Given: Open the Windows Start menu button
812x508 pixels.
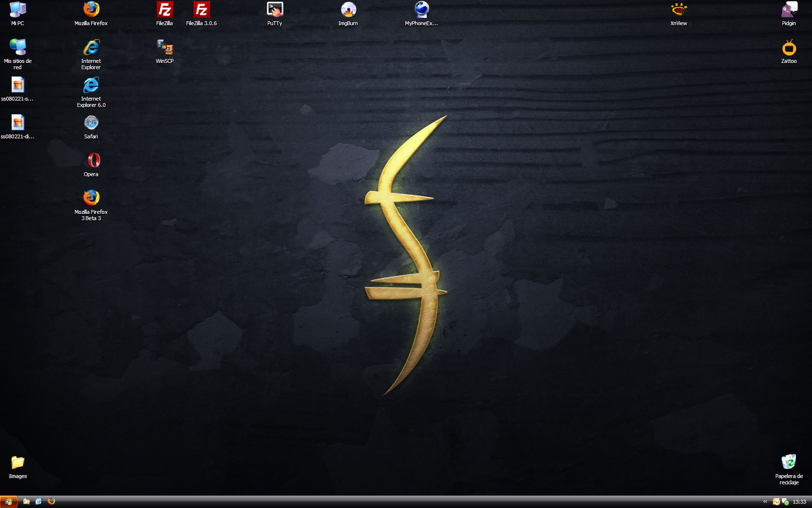Looking at the screenshot, I should [x=9, y=502].
